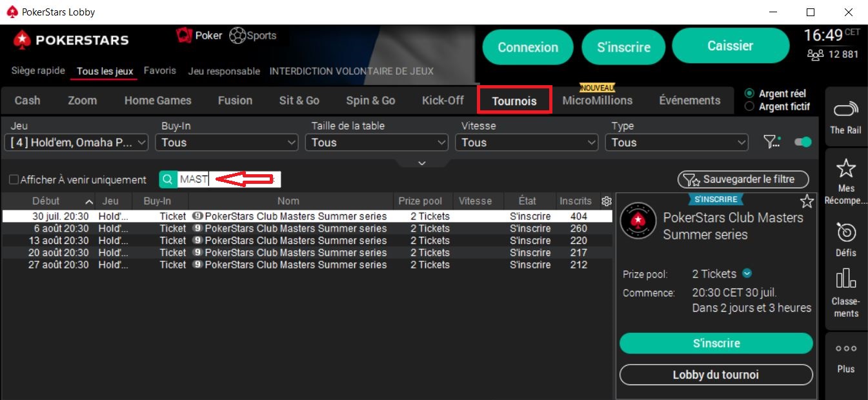Image resolution: width=868 pixels, height=400 pixels.
Task: Register via the panel S'inscrire button
Action: pos(716,343)
